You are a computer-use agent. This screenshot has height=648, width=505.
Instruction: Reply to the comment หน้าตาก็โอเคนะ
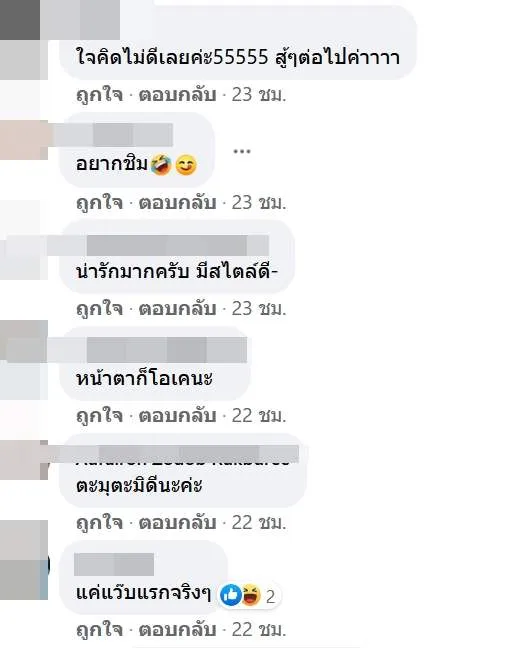[x=177, y=416]
